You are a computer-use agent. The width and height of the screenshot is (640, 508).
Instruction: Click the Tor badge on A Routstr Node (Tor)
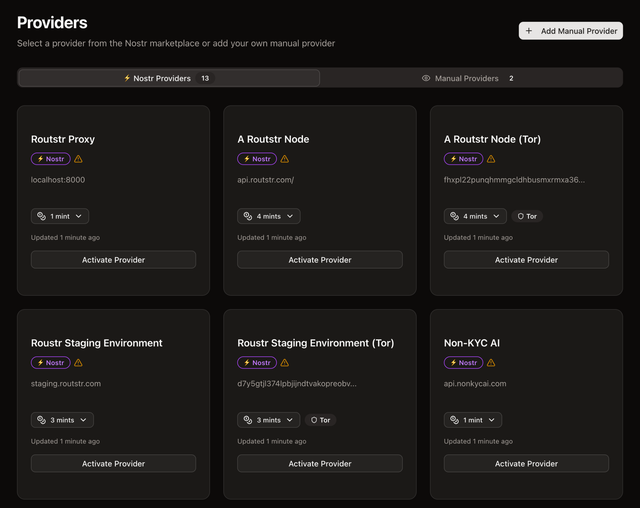point(527,216)
